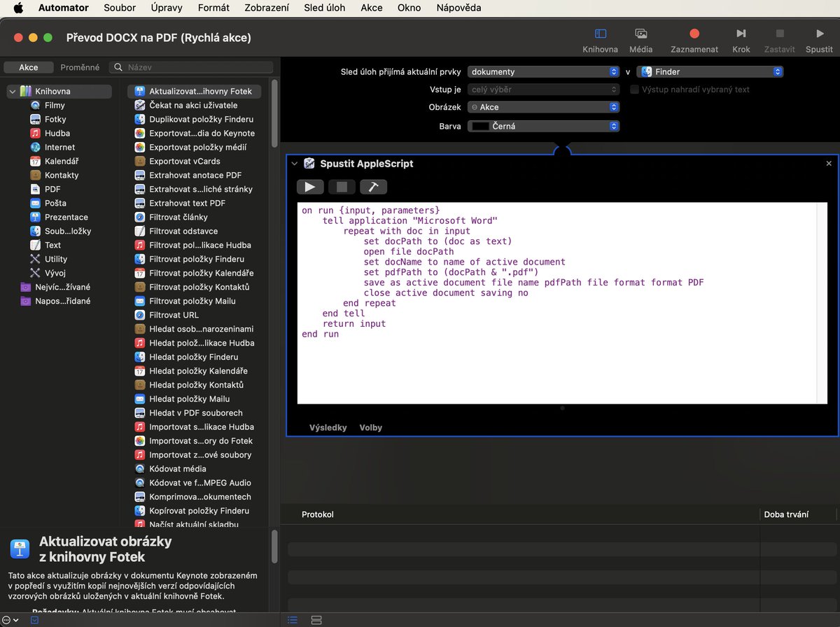Remove the Spustit AppleScript action
The height and width of the screenshot is (627, 840).
coord(829,164)
